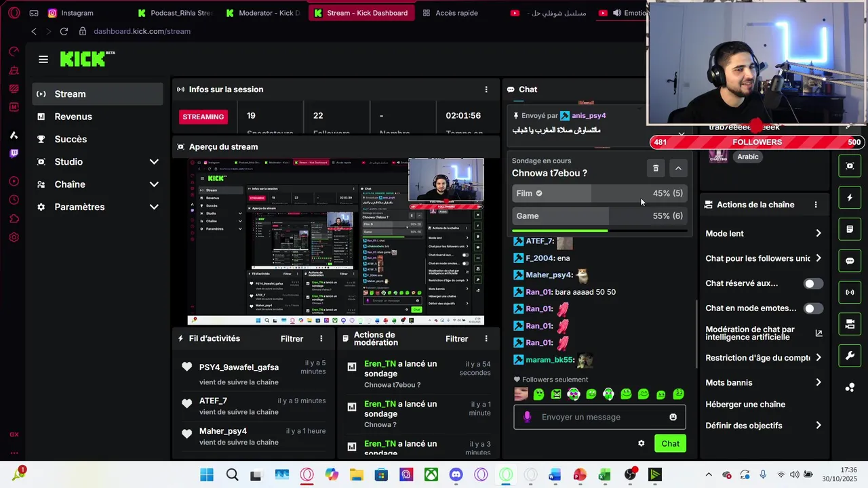
Task: Toggle Chat réservé aux... switch
Action: coord(813,284)
